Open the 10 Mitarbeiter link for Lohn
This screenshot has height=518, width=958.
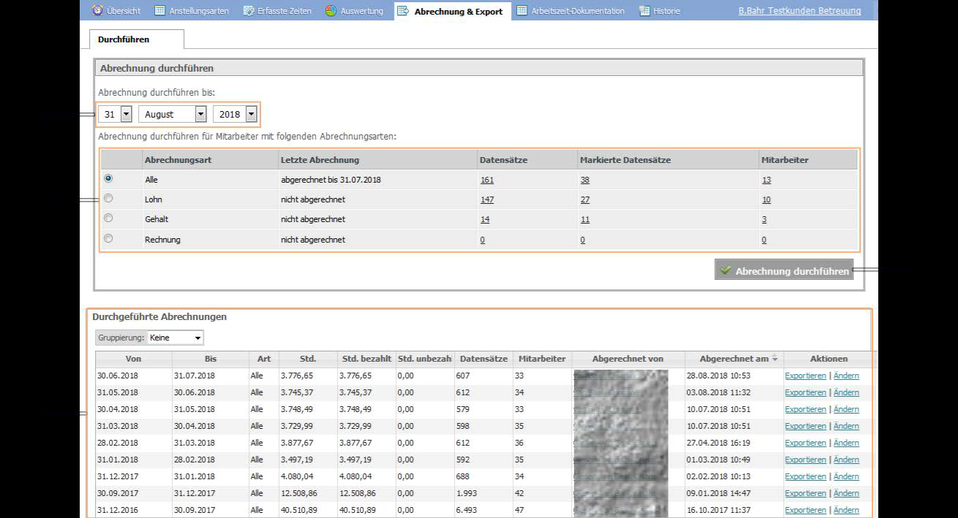click(766, 200)
